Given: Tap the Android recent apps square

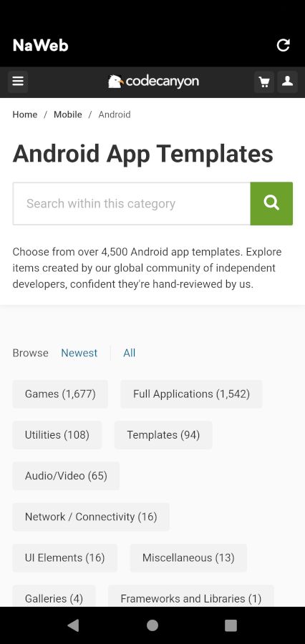Looking at the screenshot, I should 231,625.
